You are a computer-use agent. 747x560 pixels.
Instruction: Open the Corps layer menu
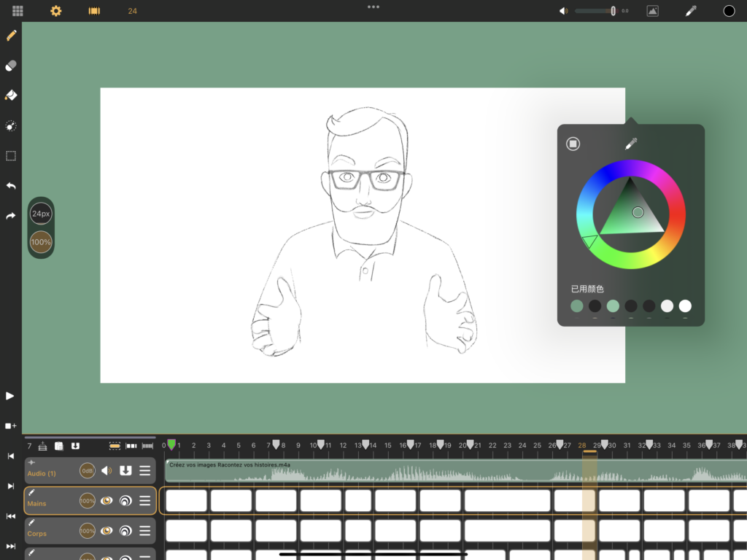[x=145, y=531]
